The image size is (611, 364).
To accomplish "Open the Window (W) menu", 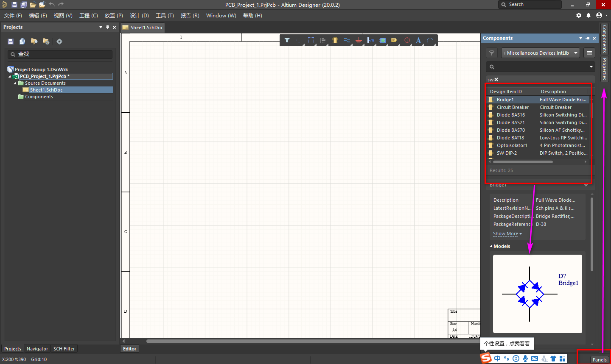I will (x=221, y=16).
